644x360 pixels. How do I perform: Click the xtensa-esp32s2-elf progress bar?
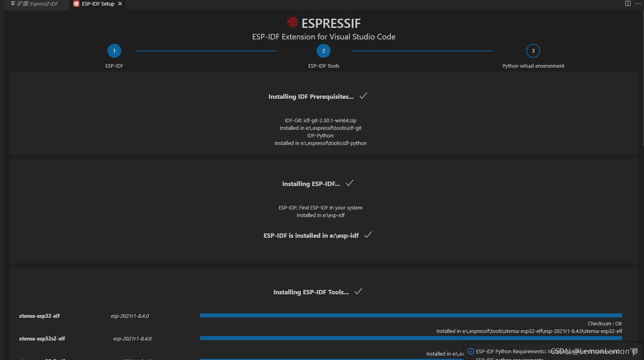click(x=411, y=338)
